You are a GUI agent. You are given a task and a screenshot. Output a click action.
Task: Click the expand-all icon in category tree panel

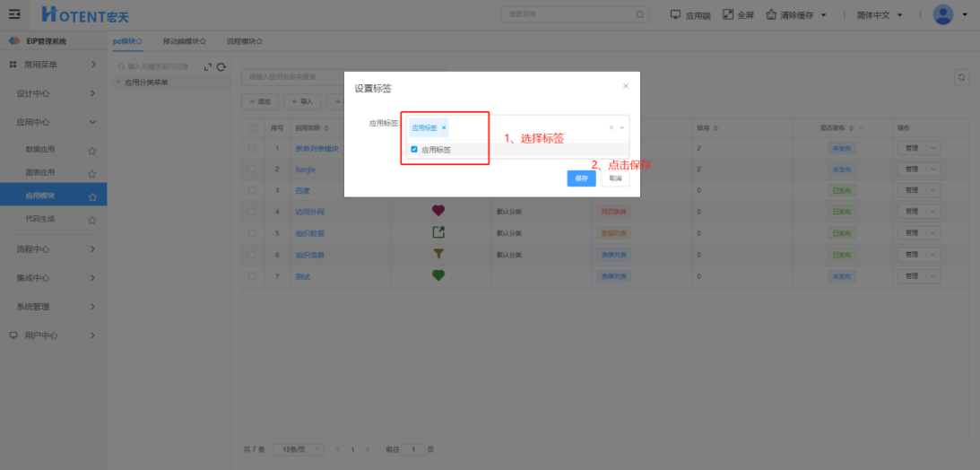(x=208, y=67)
